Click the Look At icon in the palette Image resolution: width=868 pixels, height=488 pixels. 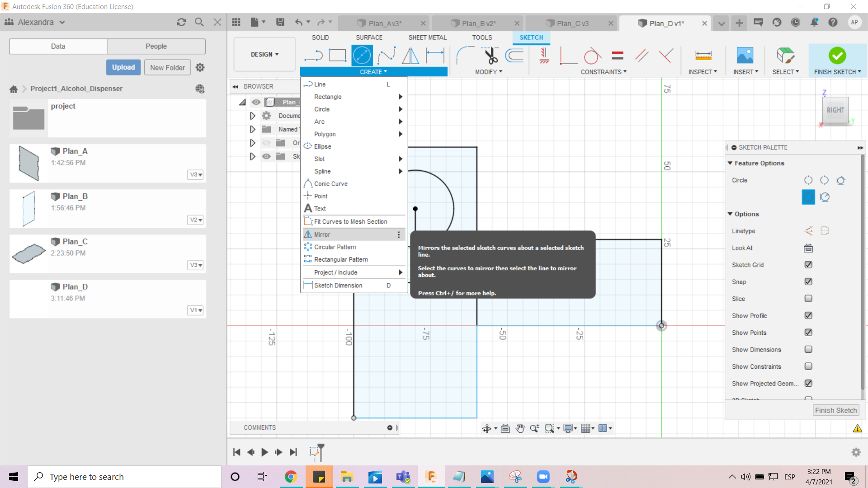pyautogui.click(x=808, y=248)
